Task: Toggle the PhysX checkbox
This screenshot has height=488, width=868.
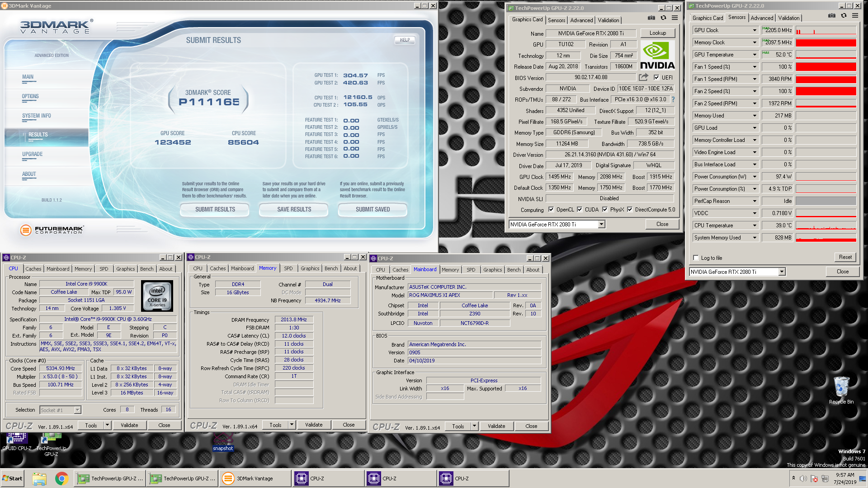Action: [x=605, y=209]
